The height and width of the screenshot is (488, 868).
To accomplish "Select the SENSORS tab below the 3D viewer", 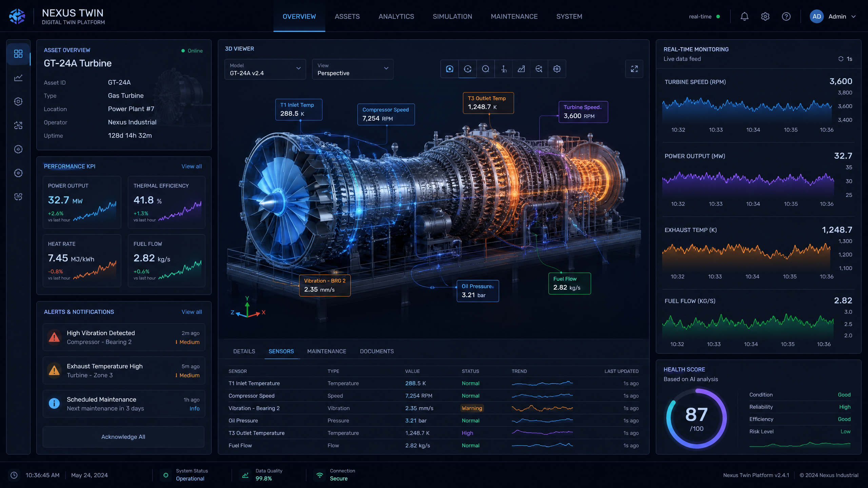I will tap(281, 351).
